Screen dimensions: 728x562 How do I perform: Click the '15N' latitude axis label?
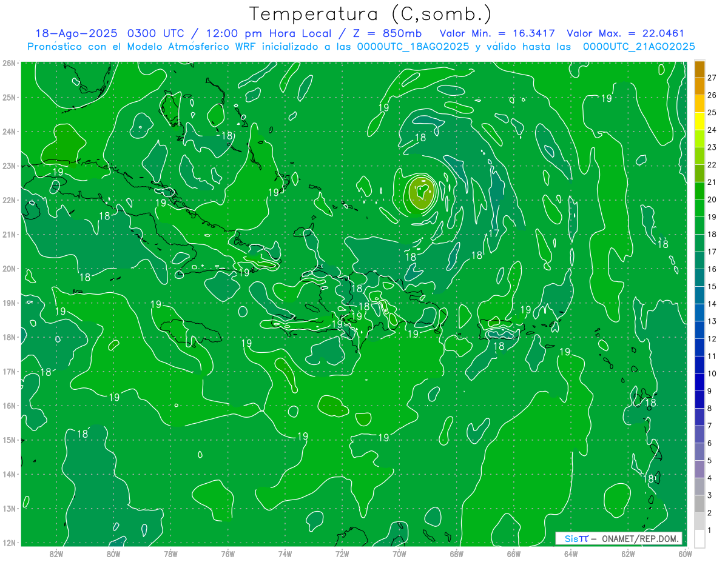(9, 440)
